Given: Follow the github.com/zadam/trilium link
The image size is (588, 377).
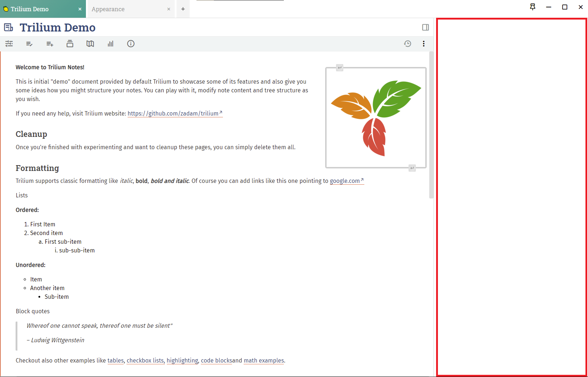Looking at the screenshot, I should 173,113.
